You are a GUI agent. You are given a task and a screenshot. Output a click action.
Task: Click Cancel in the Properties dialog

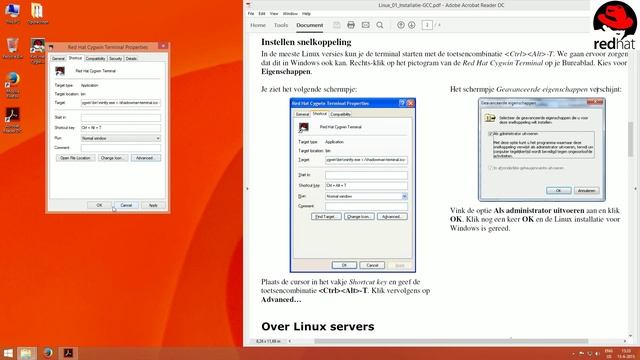pos(126,205)
